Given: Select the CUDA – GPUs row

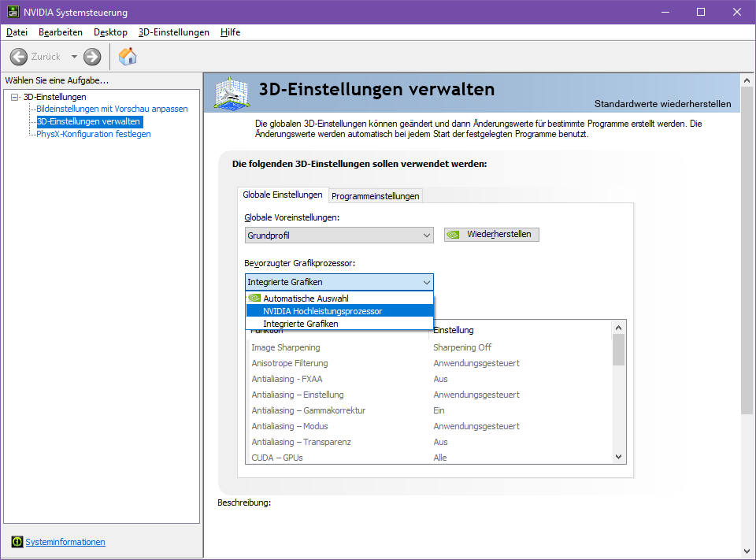Looking at the screenshot, I should pyautogui.click(x=429, y=458).
